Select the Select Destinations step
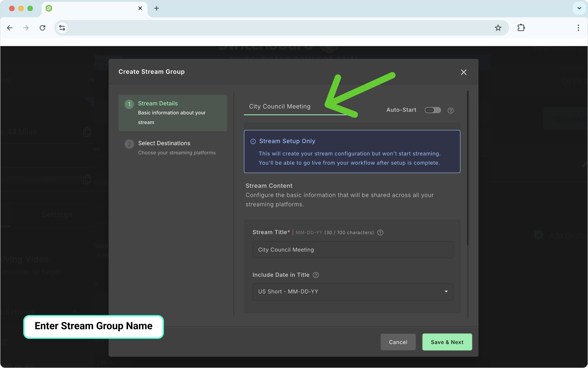The height and width of the screenshot is (368, 588). pos(173,148)
